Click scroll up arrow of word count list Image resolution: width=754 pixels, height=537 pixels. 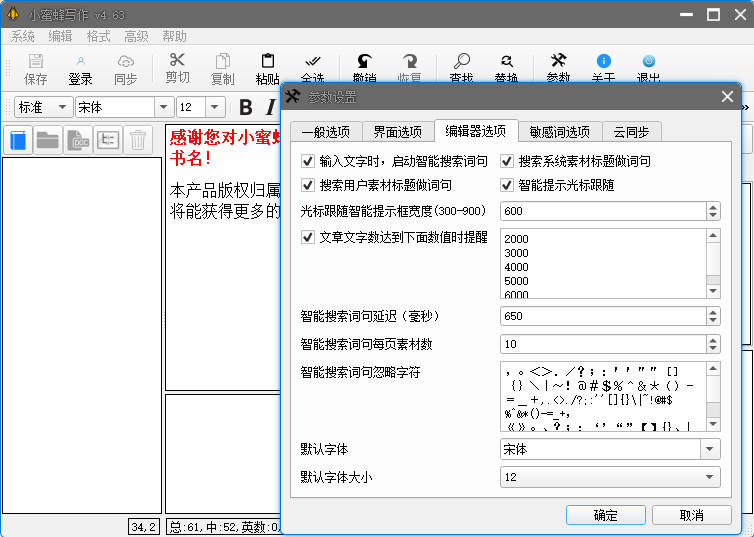point(713,236)
